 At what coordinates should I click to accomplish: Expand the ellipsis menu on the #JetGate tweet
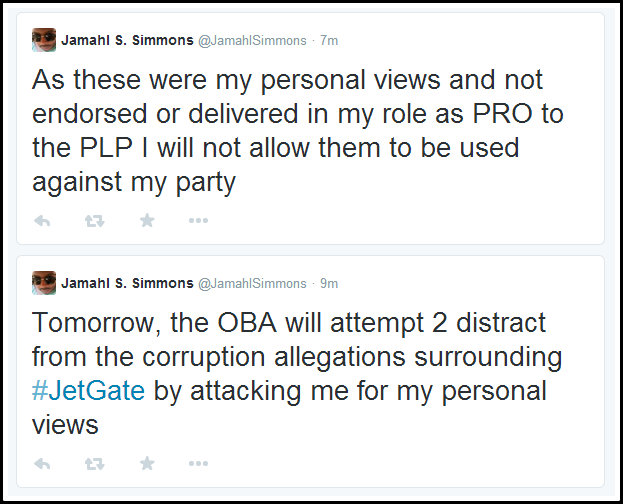[x=198, y=464]
